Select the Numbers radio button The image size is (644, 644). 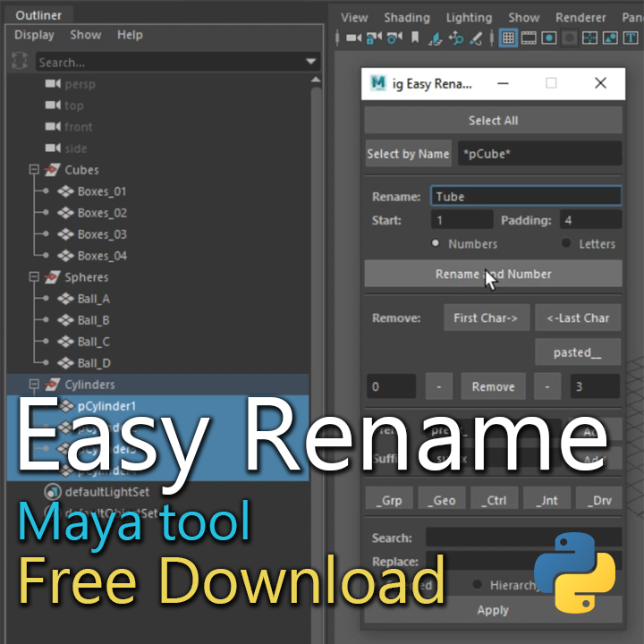tap(436, 243)
